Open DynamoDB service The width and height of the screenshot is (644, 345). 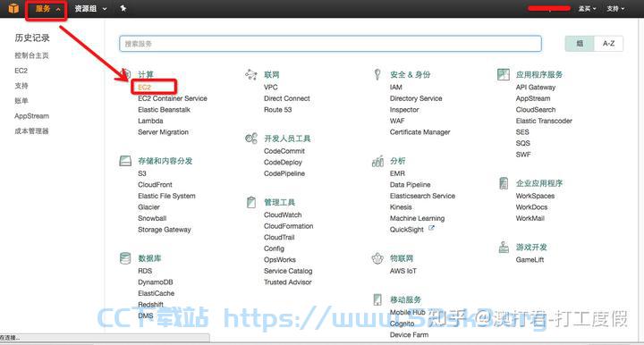(156, 282)
